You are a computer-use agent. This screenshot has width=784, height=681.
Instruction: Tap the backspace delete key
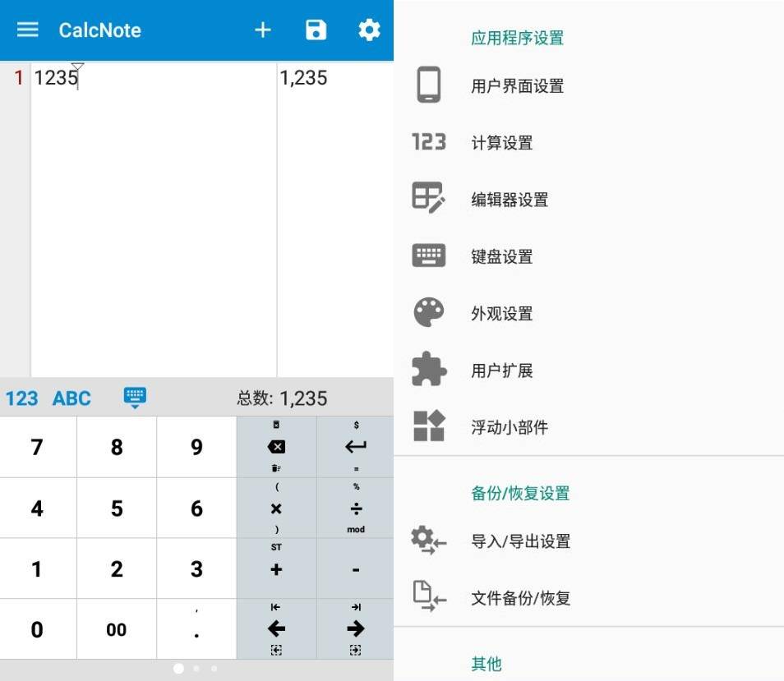tap(276, 447)
